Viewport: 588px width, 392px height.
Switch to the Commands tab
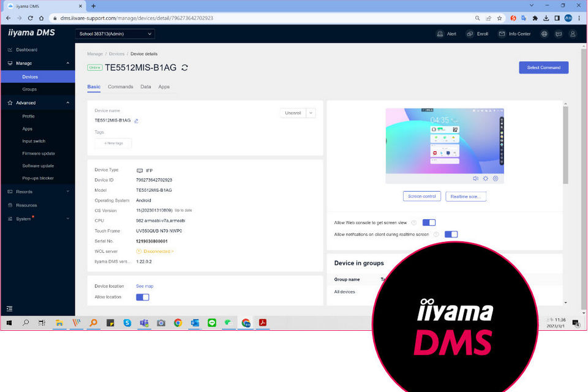[120, 86]
